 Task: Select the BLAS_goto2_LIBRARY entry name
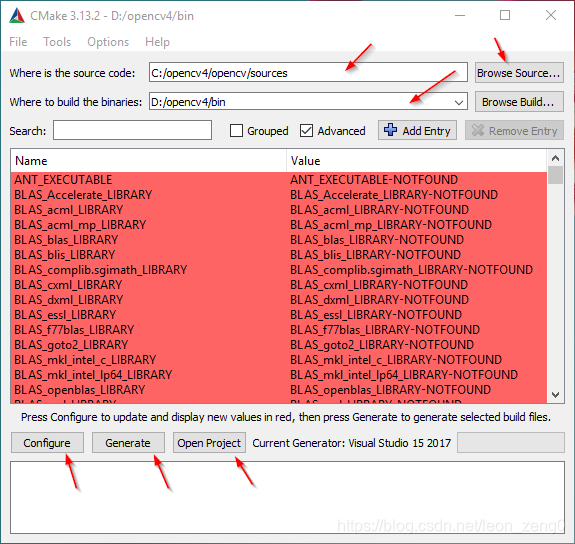[x=71, y=345]
